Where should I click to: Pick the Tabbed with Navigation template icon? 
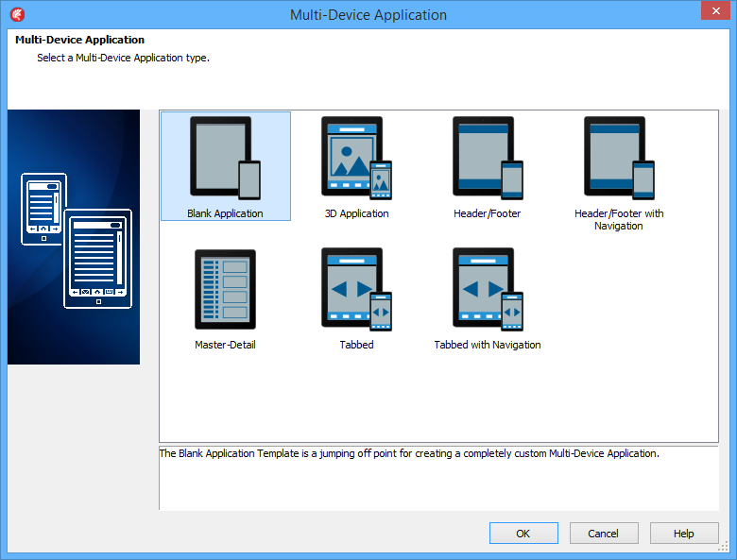(x=488, y=289)
